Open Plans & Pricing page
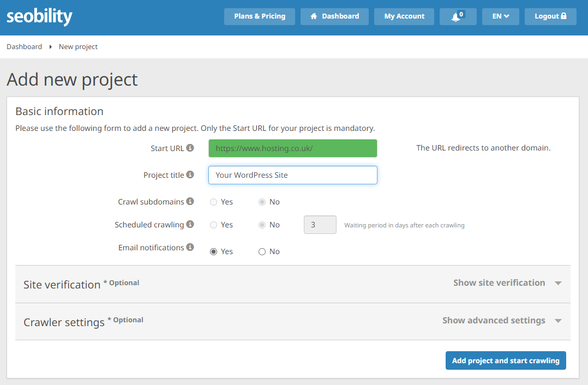Image resolution: width=588 pixels, height=385 pixels. [x=260, y=16]
